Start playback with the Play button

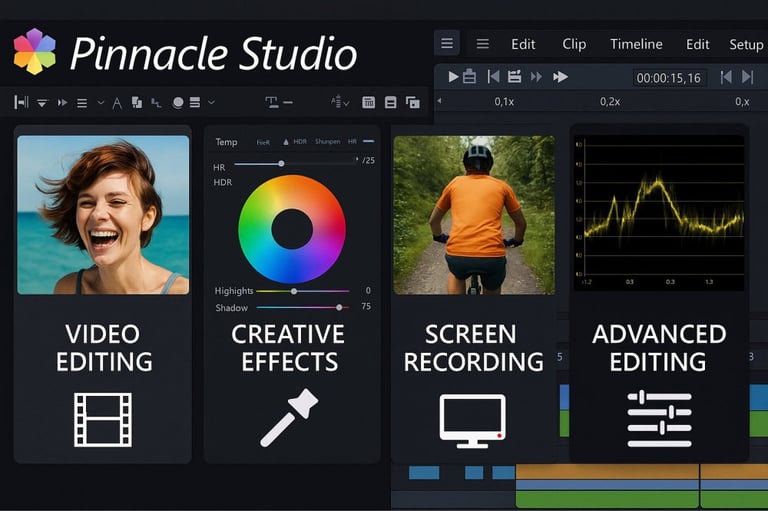(453, 77)
